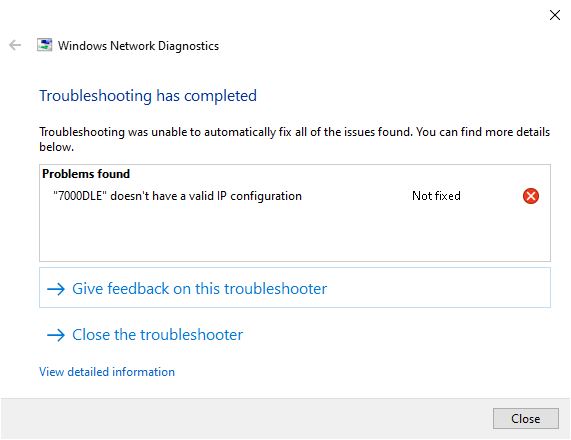This screenshot has height=440, width=571.
Task: Click the arrow icon beside Close the troubleshooter
Action: 56,335
